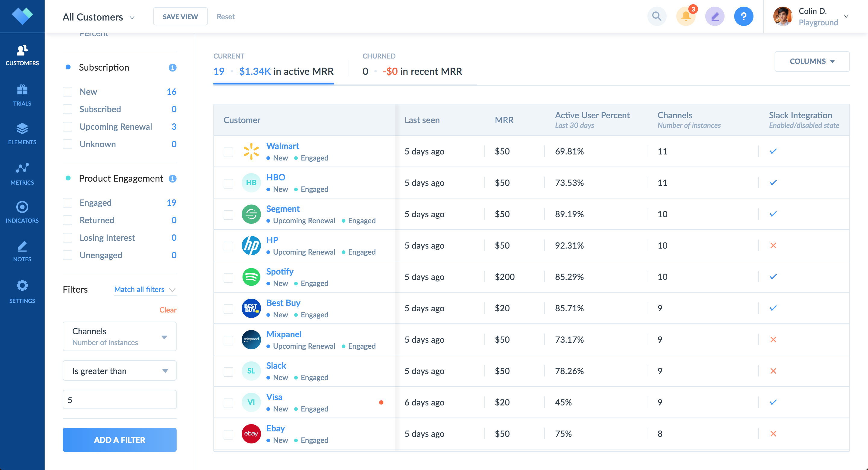This screenshot has width=868, height=470.
Task: Click the blue help question icon
Action: click(743, 16)
